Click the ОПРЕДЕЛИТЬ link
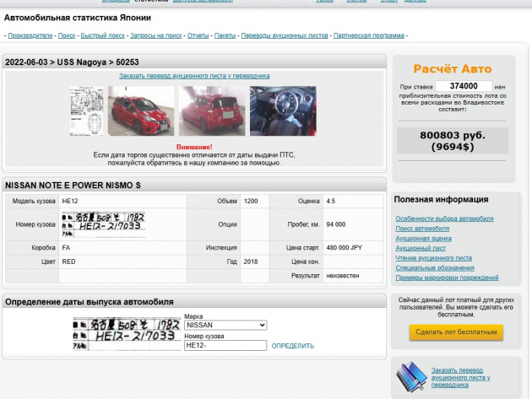 [293, 346]
